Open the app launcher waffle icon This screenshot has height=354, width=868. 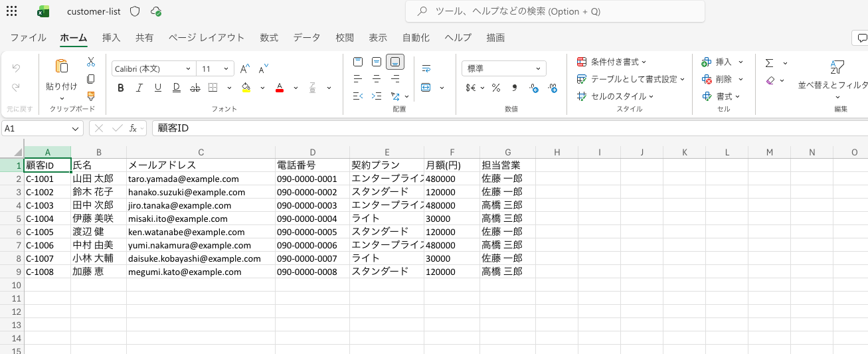(x=11, y=11)
